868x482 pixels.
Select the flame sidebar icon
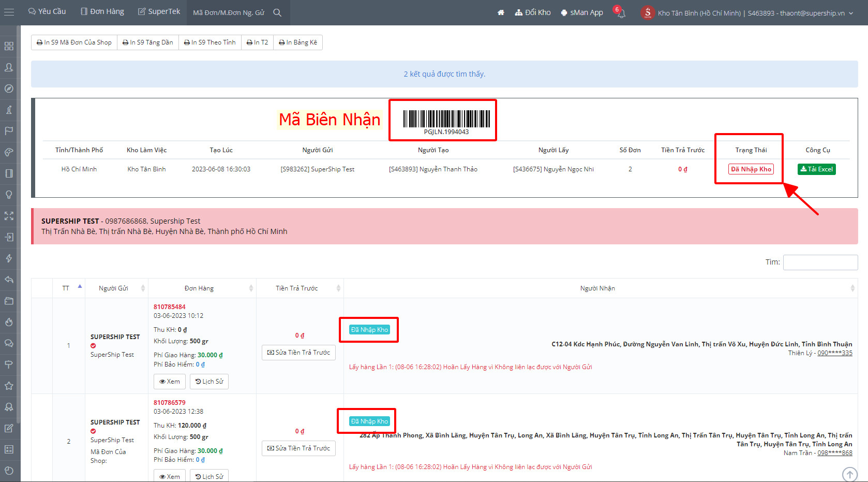pyautogui.click(x=9, y=322)
